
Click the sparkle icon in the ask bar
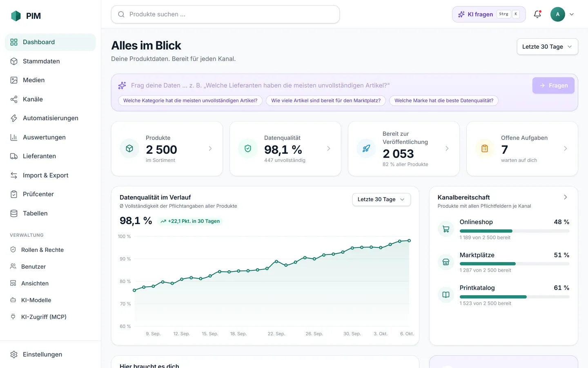[122, 85]
